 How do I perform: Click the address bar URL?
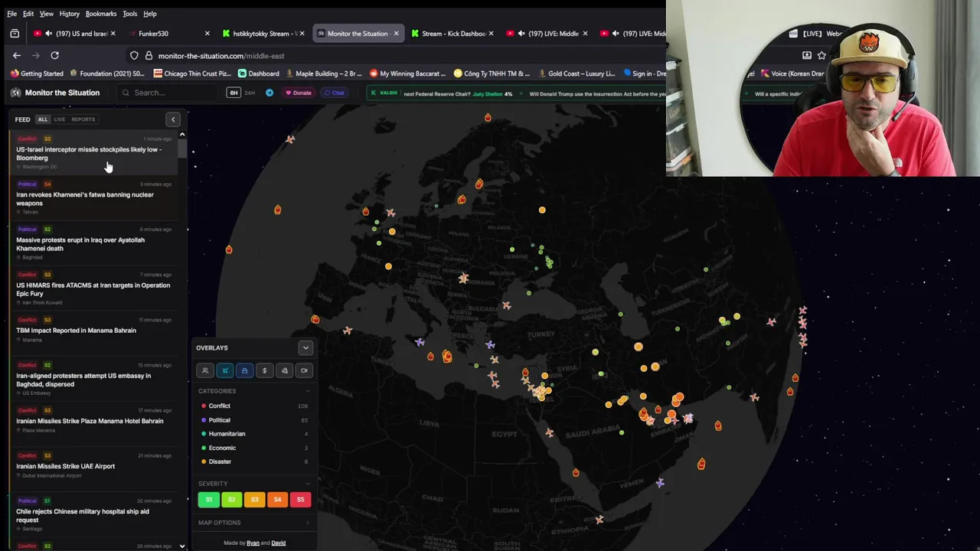[221, 56]
